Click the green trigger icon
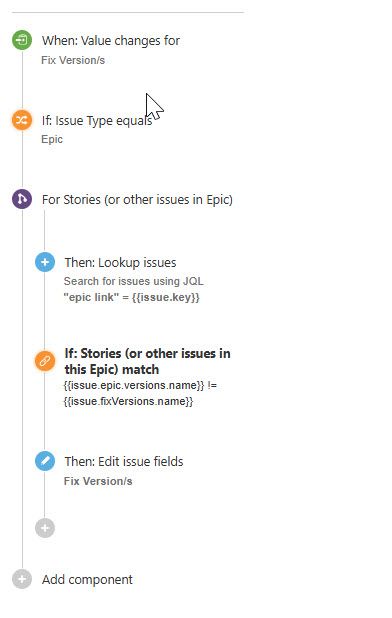The image size is (392, 618). (22, 40)
